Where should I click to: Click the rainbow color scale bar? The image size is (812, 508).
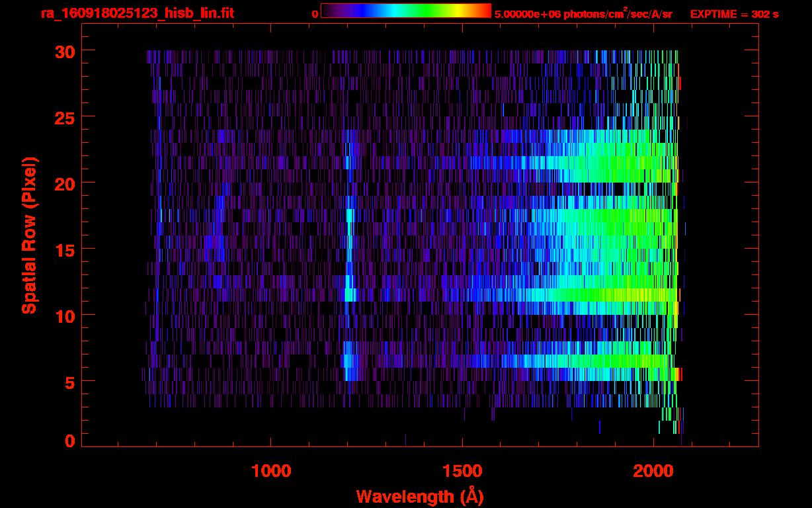pos(406,11)
